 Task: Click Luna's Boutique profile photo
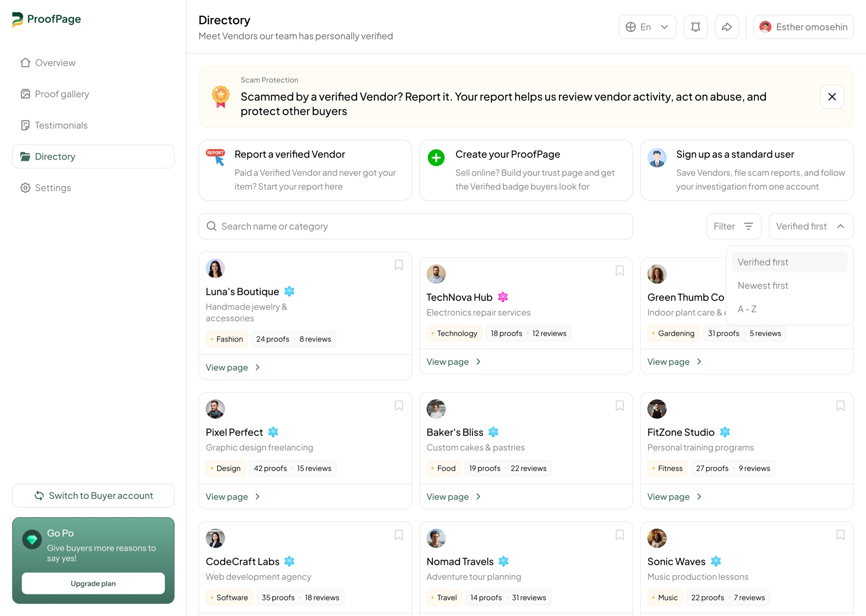coord(216,269)
